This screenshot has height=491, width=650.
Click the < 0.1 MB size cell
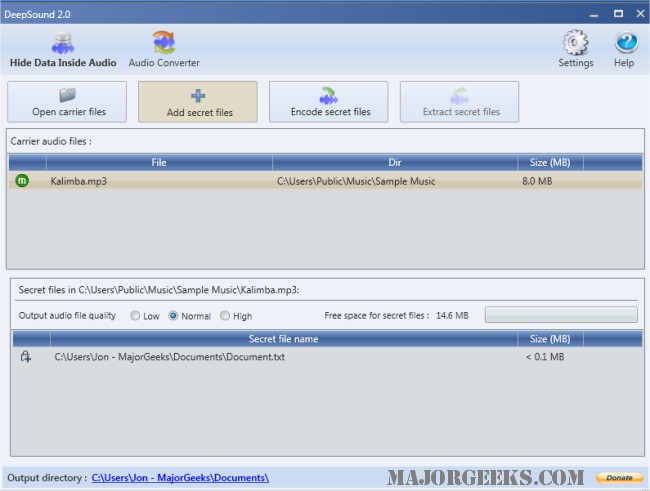545,357
